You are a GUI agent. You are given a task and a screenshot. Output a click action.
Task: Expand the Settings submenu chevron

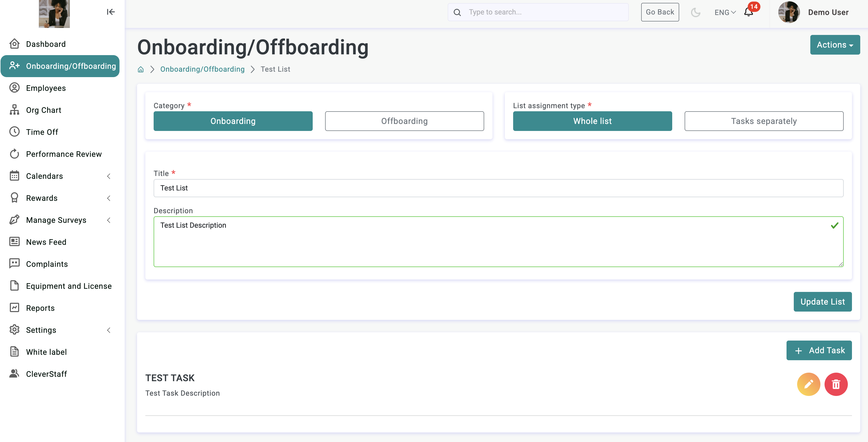tap(109, 330)
